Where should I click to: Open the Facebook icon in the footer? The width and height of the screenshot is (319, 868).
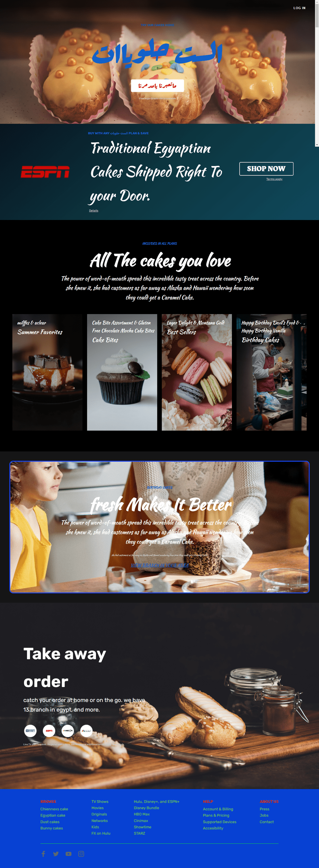pos(43,853)
